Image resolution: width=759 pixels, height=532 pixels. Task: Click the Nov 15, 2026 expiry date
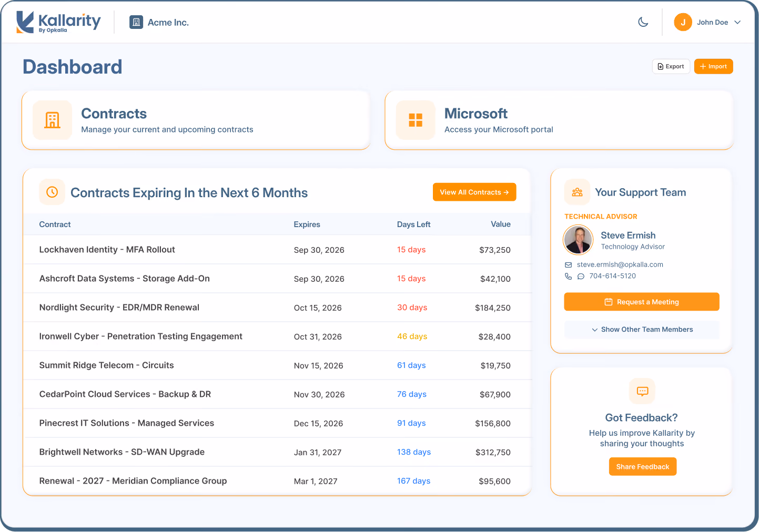point(318,366)
